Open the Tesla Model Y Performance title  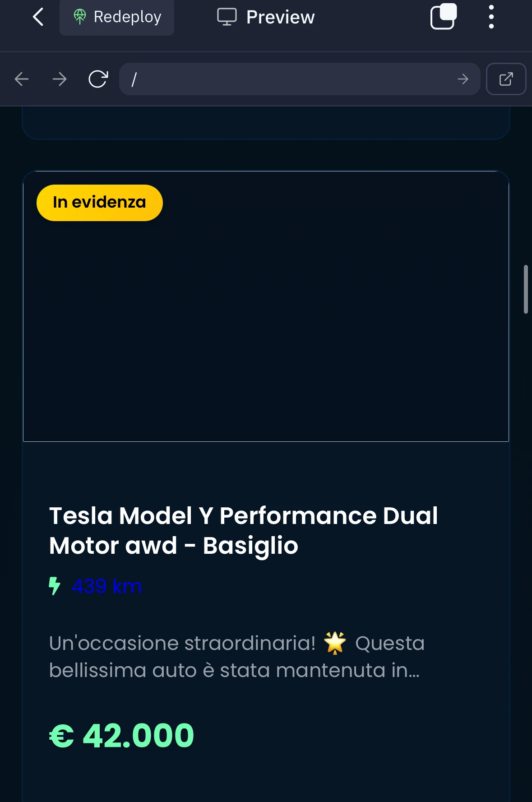(244, 530)
